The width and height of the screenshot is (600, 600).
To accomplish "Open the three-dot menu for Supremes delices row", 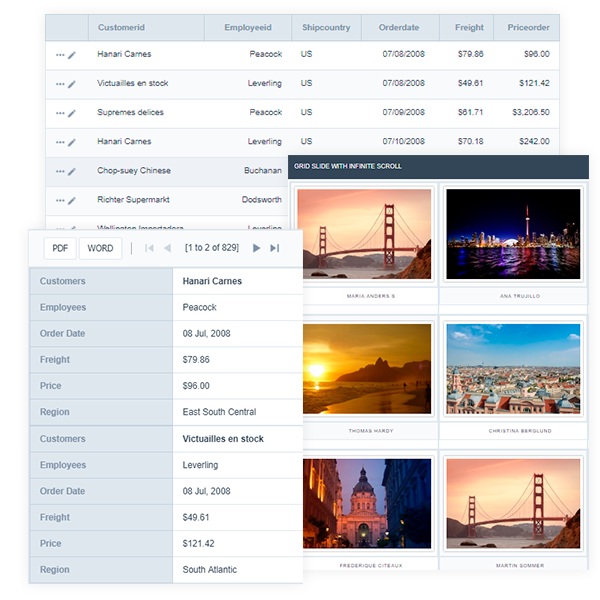I will (60, 113).
